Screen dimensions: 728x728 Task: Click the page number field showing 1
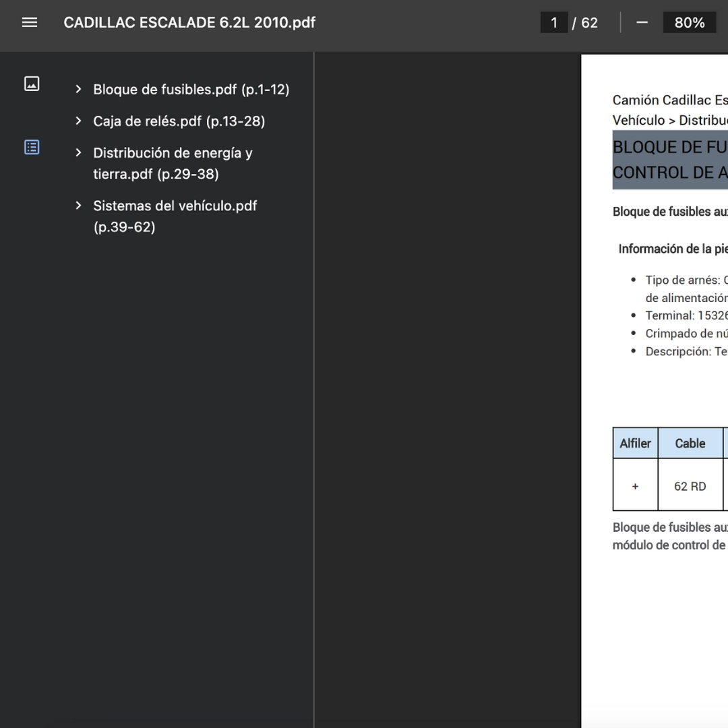coord(554,22)
